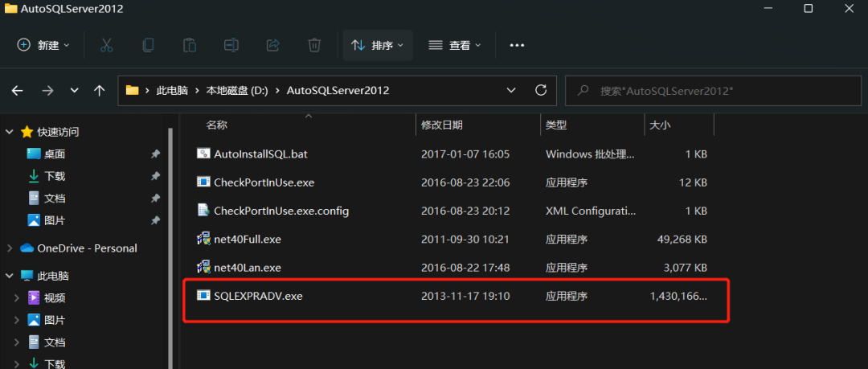Click the Delete trash can icon
Screen dimensions: 868x369
coord(314,46)
